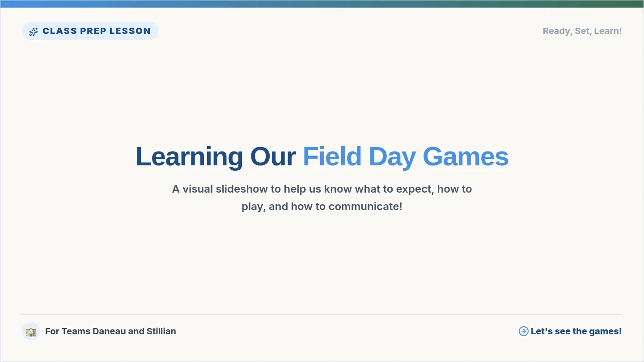The width and height of the screenshot is (644, 362).
Task: Click the school building emoji icon
Action: [x=31, y=332]
